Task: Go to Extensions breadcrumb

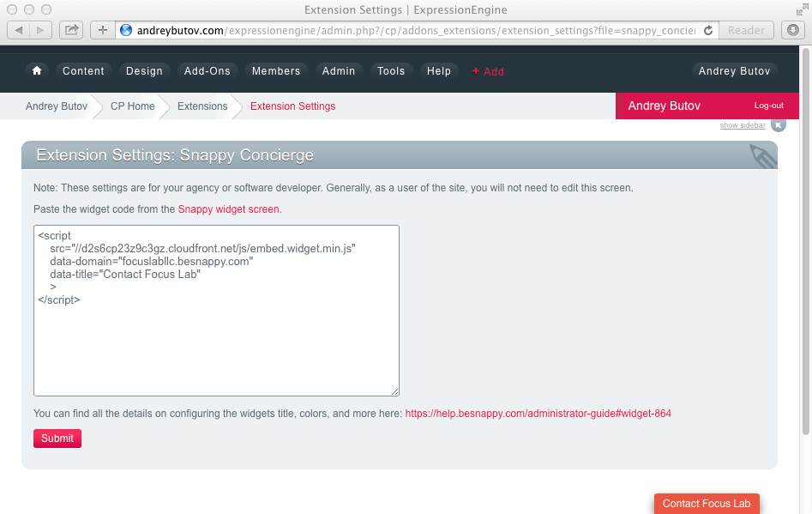Action: click(202, 106)
